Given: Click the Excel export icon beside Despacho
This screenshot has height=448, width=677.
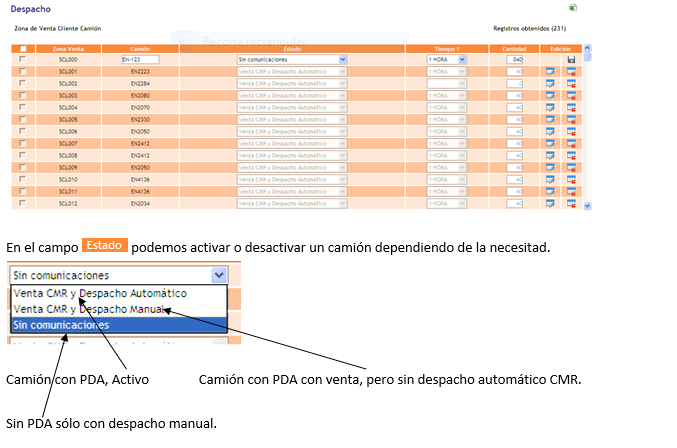Looking at the screenshot, I should [573, 7].
